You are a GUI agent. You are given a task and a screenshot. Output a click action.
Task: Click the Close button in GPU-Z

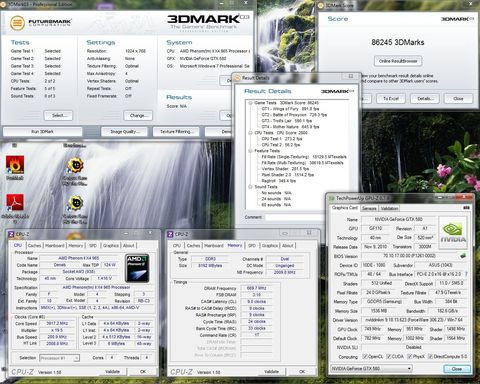[x=457, y=369]
